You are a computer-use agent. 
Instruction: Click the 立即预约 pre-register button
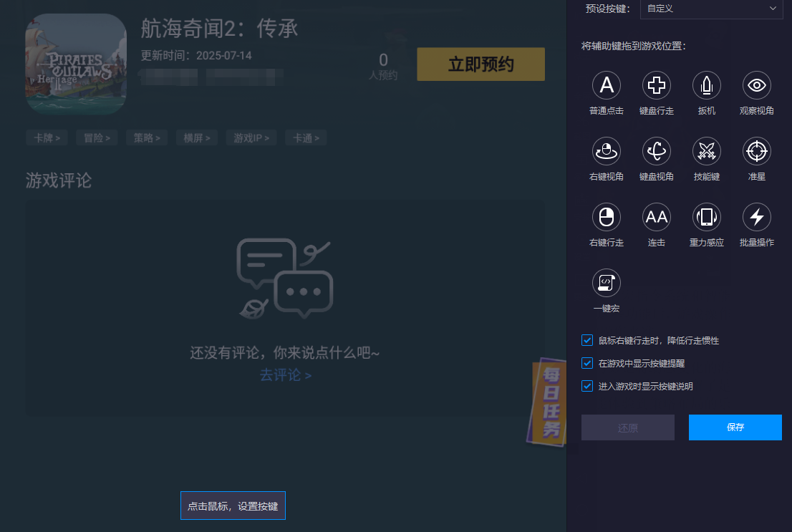pos(480,64)
